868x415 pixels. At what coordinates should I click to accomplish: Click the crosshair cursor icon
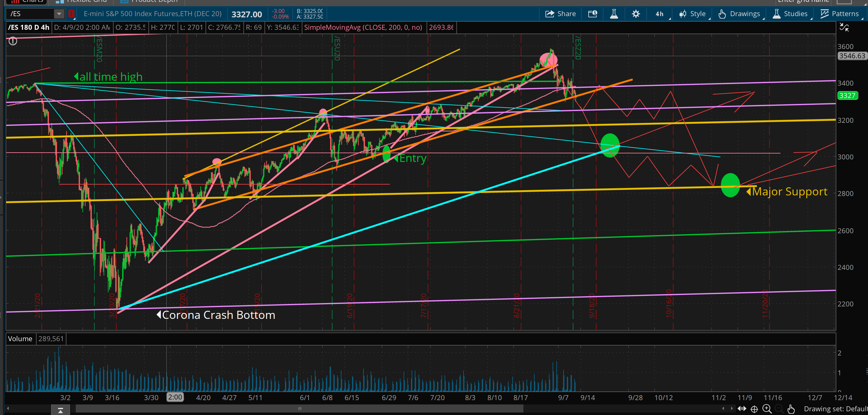pos(754,408)
